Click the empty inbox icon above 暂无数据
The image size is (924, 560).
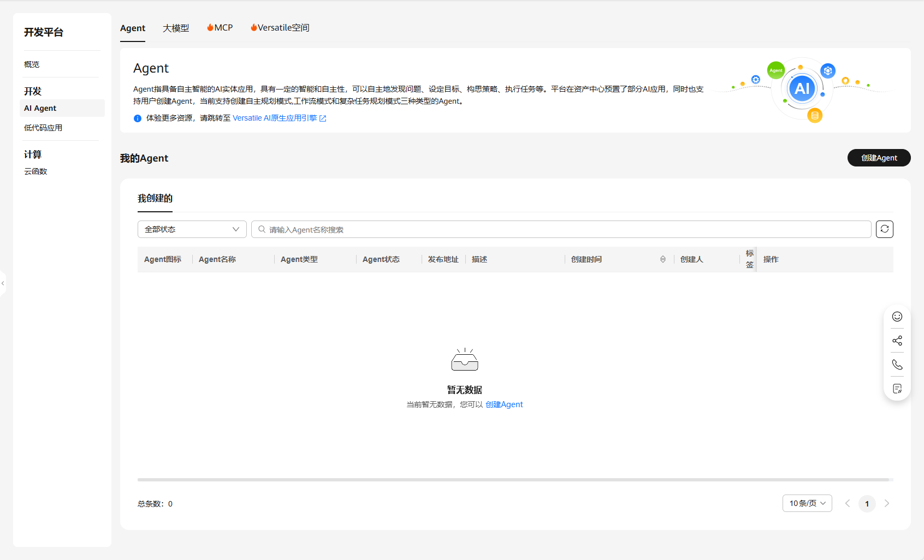coord(465,360)
